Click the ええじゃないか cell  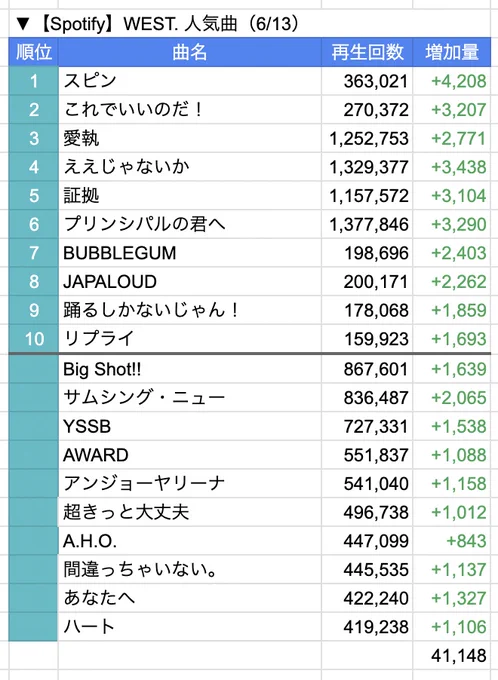coord(190,167)
